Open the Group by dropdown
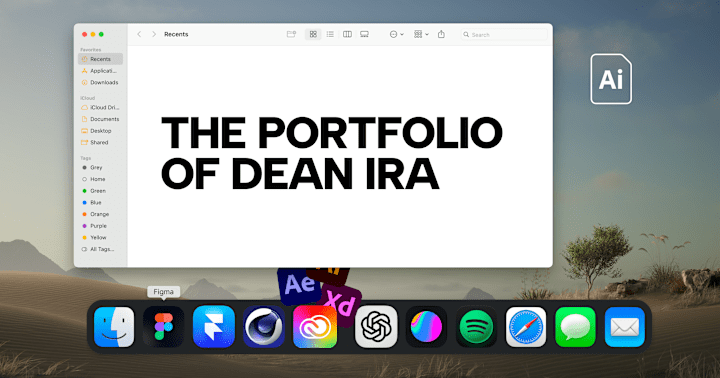The width and height of the screenshot is (720, 378). coord(421,34)
